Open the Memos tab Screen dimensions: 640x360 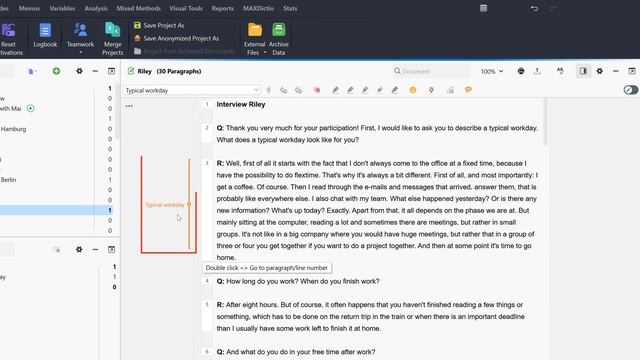pos(29,8)
